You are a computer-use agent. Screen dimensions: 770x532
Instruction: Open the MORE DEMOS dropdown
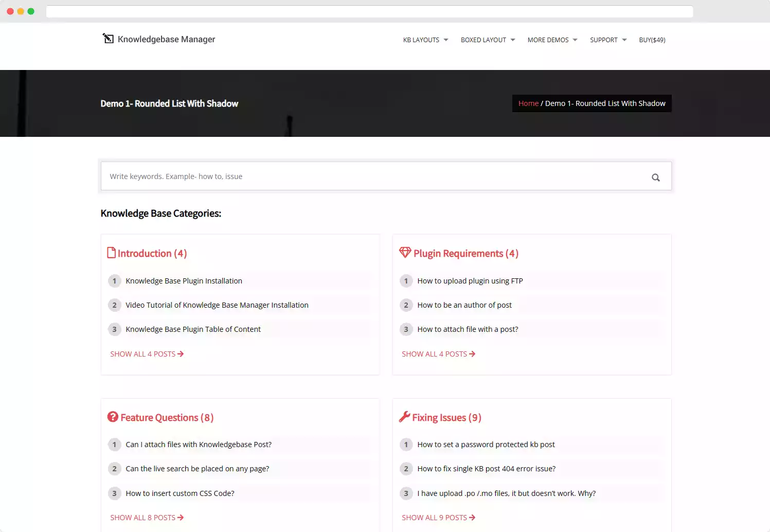(x=548, y=40)
